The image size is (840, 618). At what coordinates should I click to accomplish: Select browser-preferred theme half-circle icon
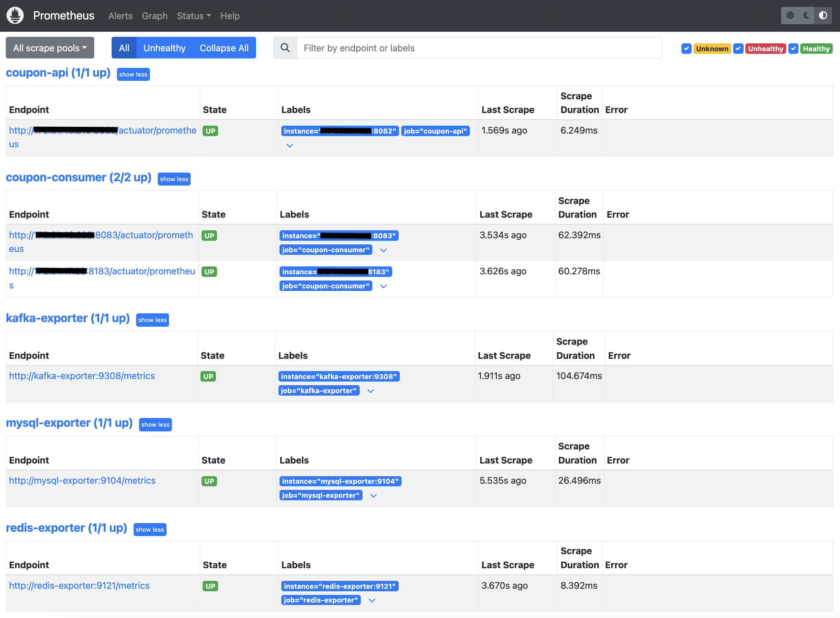(823, 15)
